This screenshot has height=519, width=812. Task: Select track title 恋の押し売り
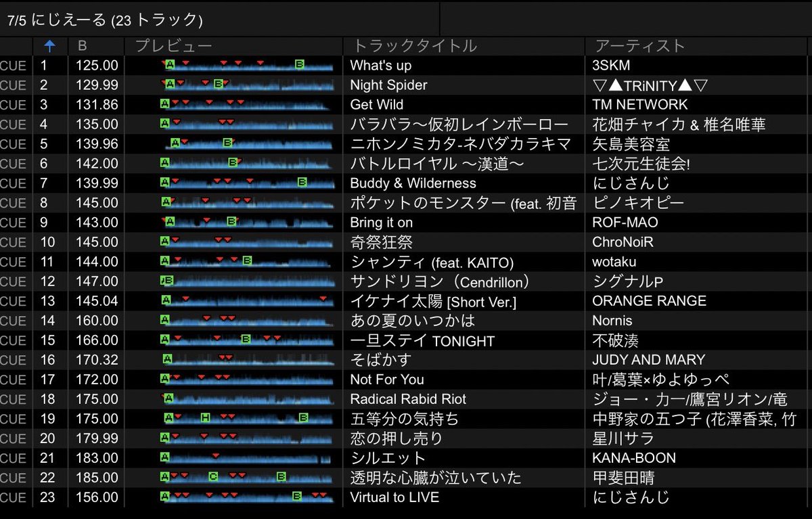[397, 438]
